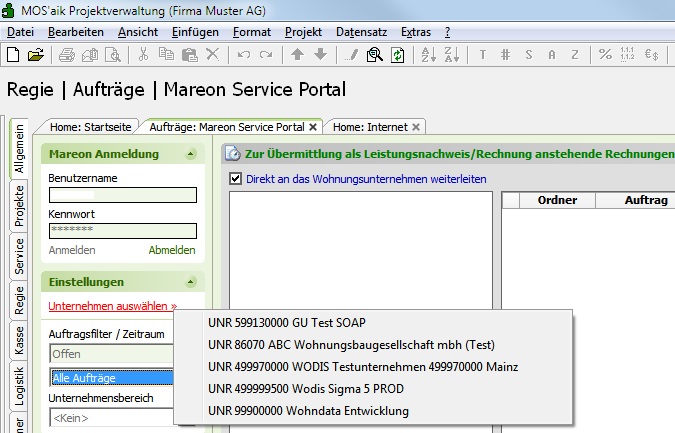The height and width of the screenshot is (433, 675).
Task: Close the Home: Internet tab
Action: coord(415,127)
